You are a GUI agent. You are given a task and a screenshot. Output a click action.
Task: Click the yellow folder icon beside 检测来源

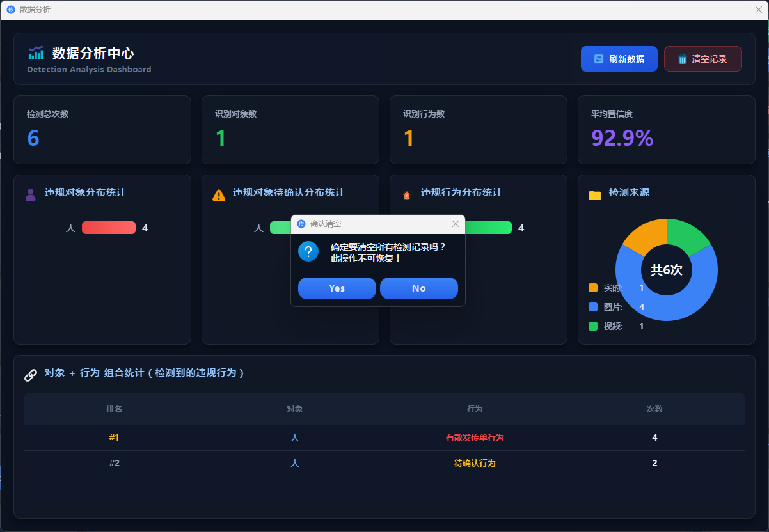tap(595, 195)
